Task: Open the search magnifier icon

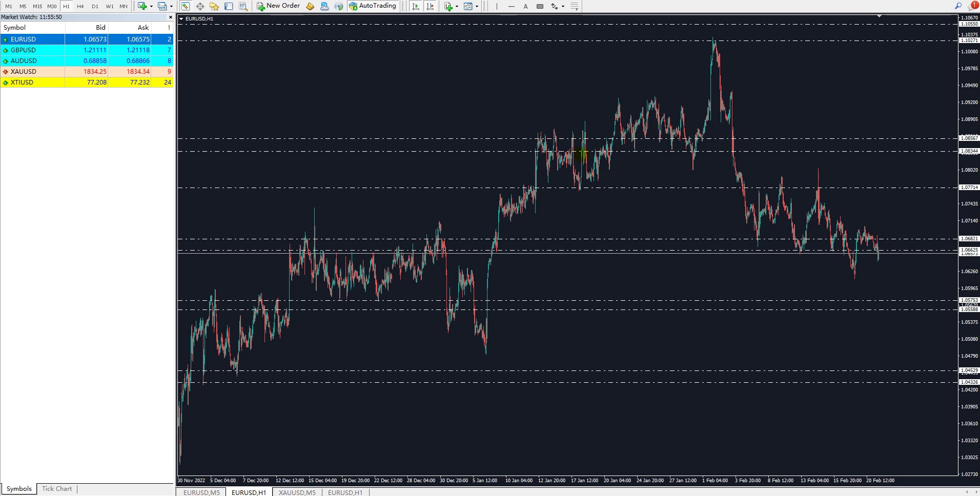Action: [x=958, y=6]
